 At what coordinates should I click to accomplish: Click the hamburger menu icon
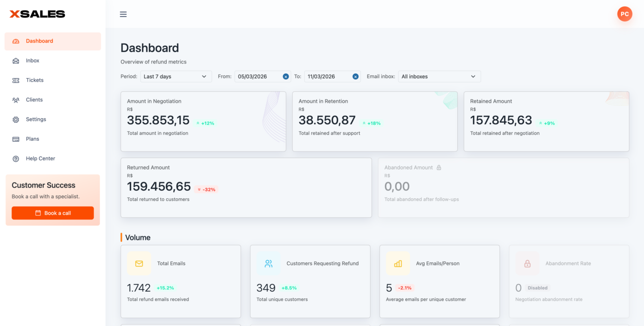click(x=123, y=14)
